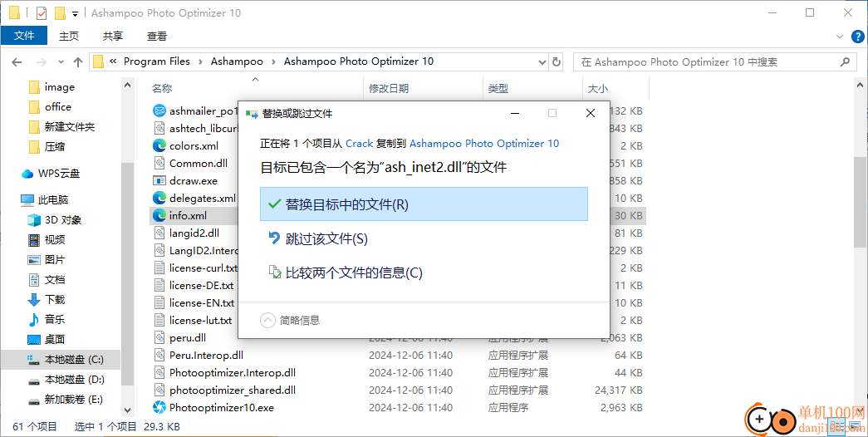Click Program Files in address bar
This screenshot has width=868, height=437.
pos(157,61)
